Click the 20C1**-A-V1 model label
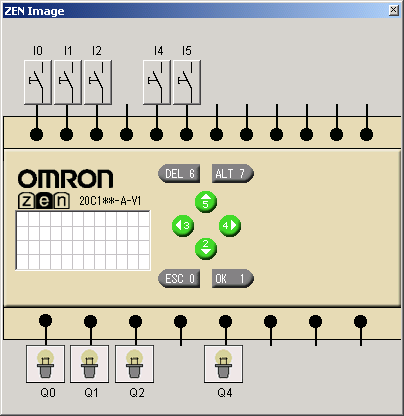 click(x=110, y=201)
